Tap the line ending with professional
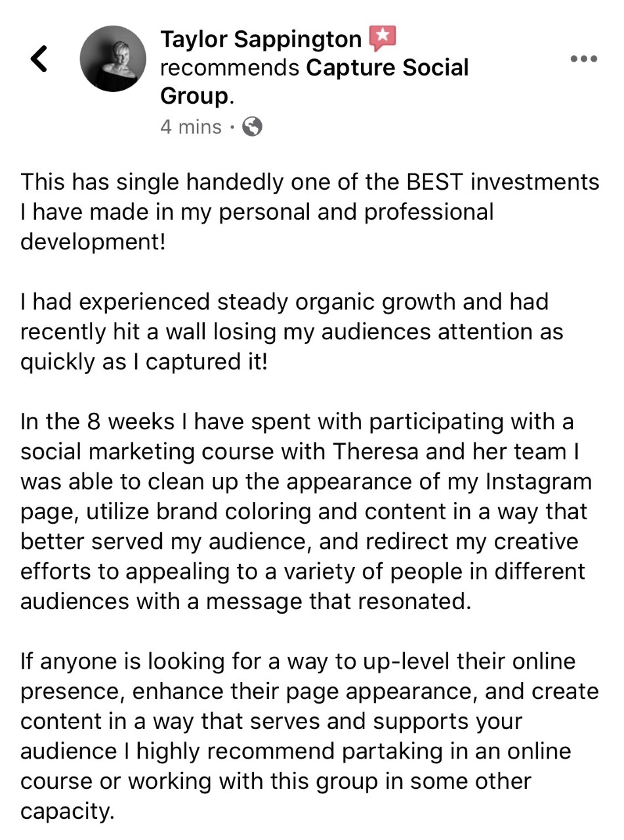Screen dimensions: 624x840 click(x=257, y=212)
